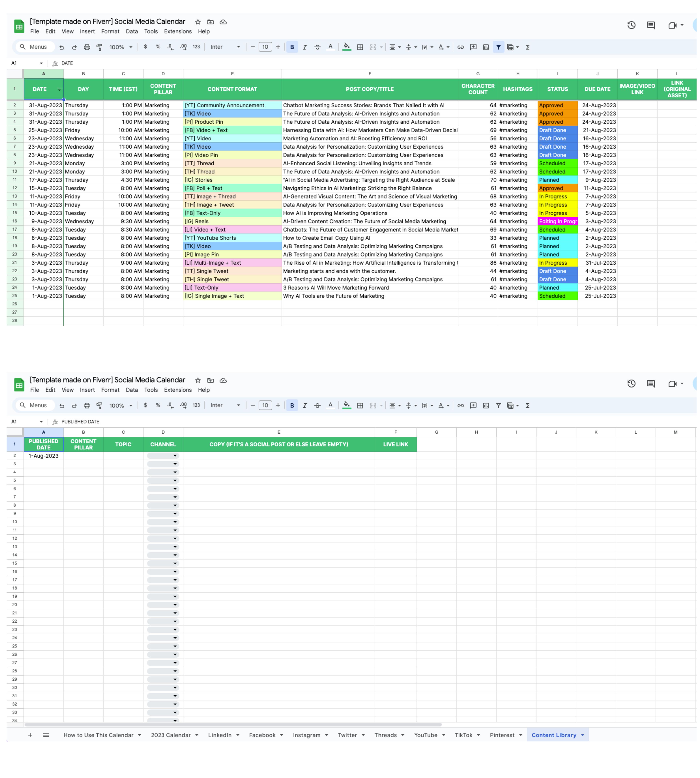
Task: Switch to the LinkedIn sheet tab
Action: [220, 735]
